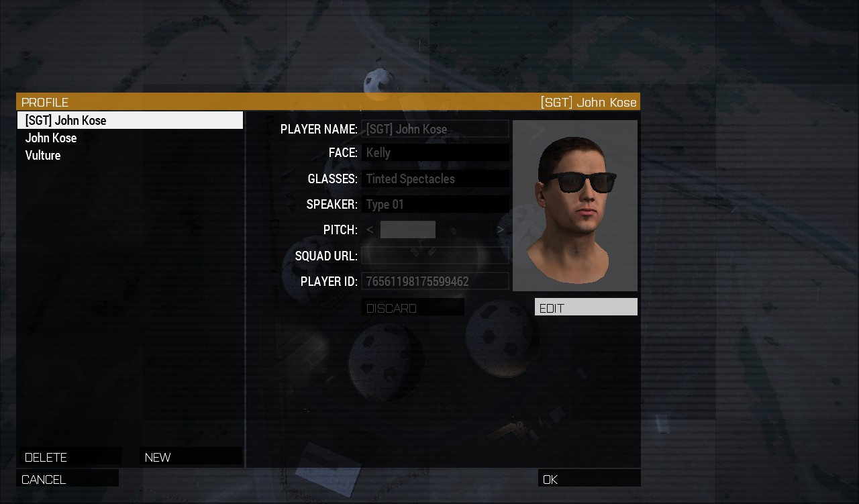
Task: Click the Player Name input field
Action: [435, 129]
